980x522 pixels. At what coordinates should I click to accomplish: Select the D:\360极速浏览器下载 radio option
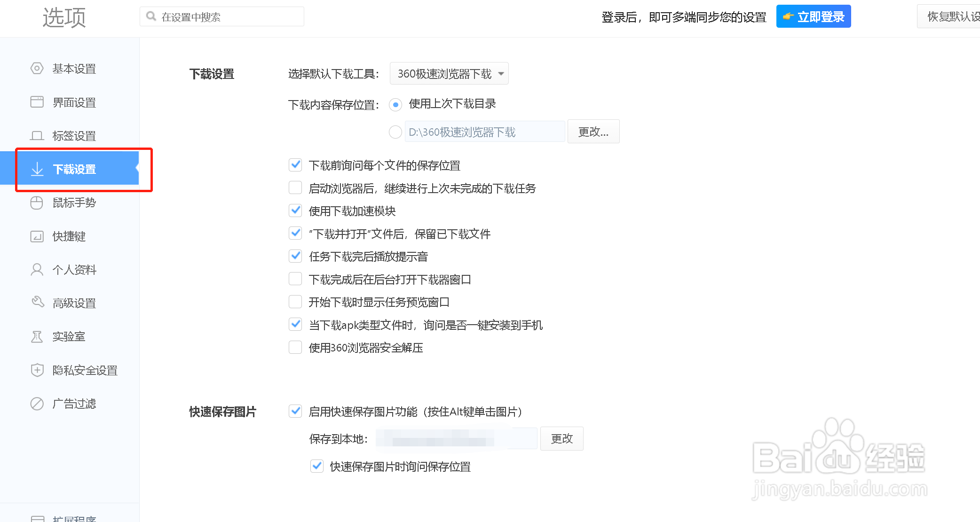pos(395,132)
